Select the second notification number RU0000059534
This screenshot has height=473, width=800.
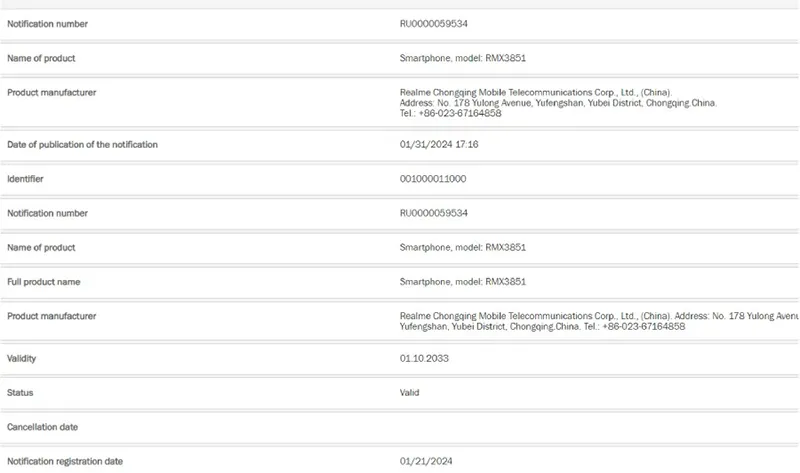point(434,213)
